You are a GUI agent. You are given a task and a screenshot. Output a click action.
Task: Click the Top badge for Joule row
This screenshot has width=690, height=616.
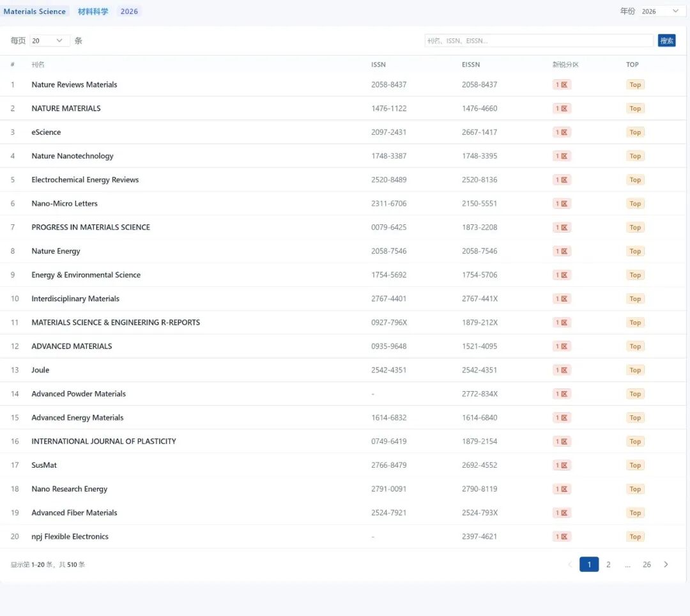(635, 370)
